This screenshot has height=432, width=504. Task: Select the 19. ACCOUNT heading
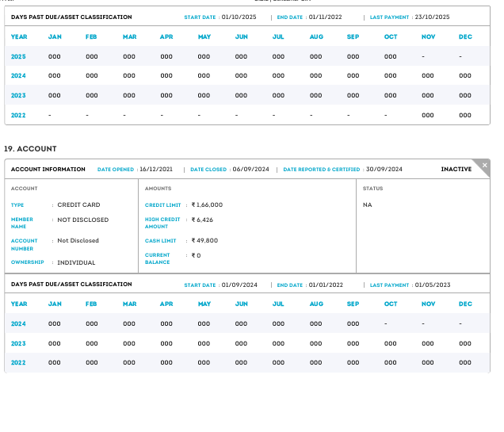point(30,148)
